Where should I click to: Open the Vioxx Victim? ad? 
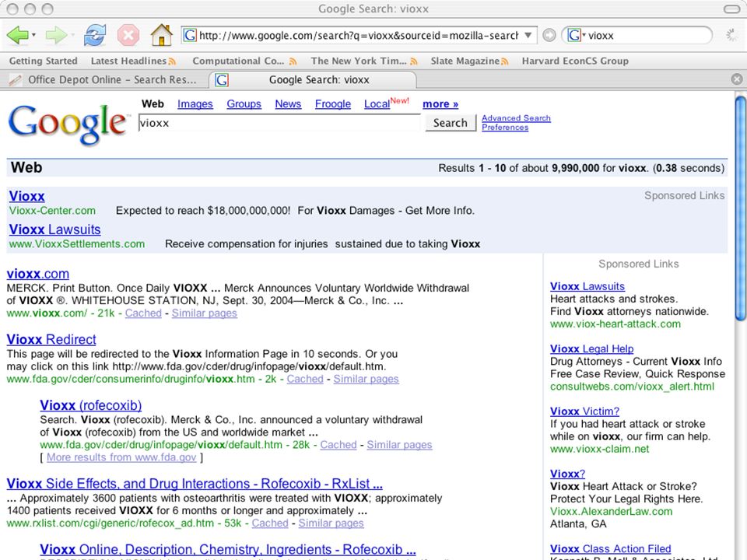click(x=584, y=411)
